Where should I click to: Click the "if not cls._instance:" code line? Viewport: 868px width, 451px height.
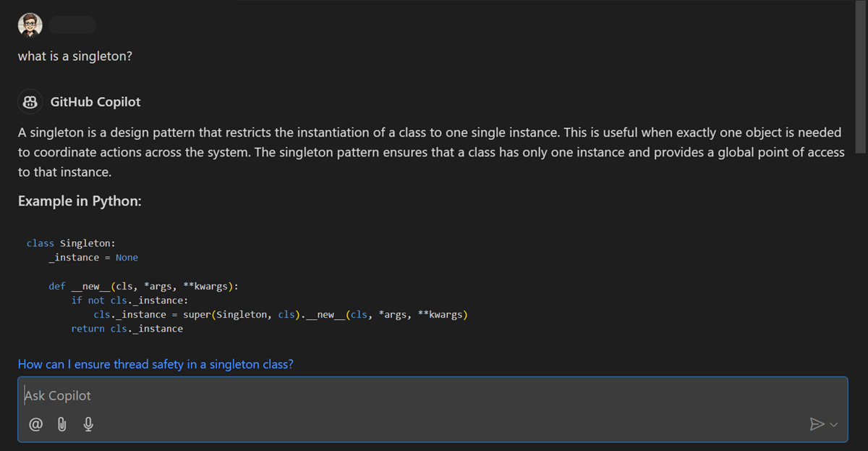pyautogui.click(x=129, y=300)
